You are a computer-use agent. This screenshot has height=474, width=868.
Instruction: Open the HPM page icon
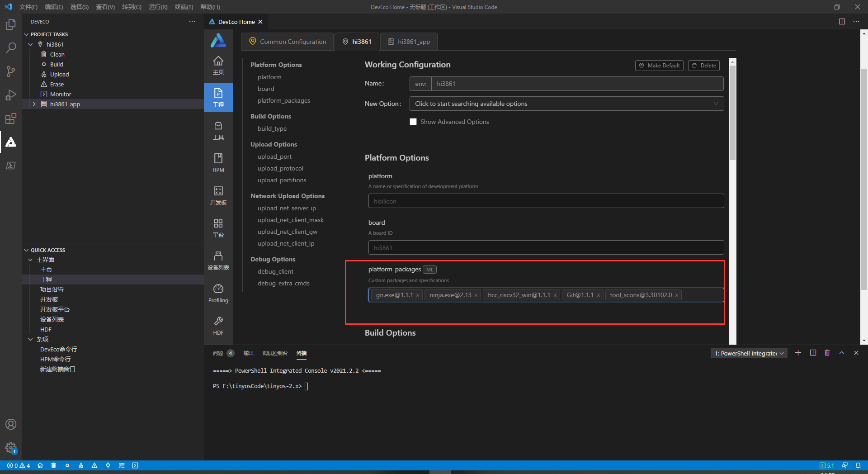(218, 163)
